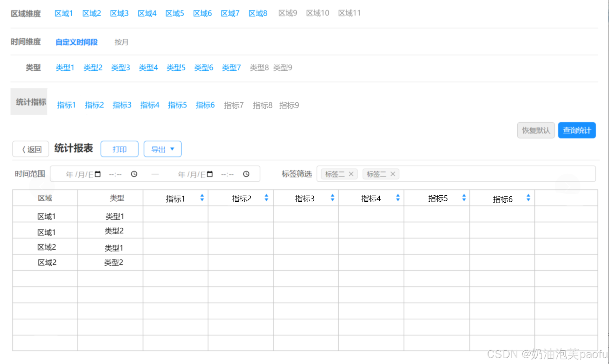
Task: Open the 导出 export dropdown
Action: click(162, 149)
